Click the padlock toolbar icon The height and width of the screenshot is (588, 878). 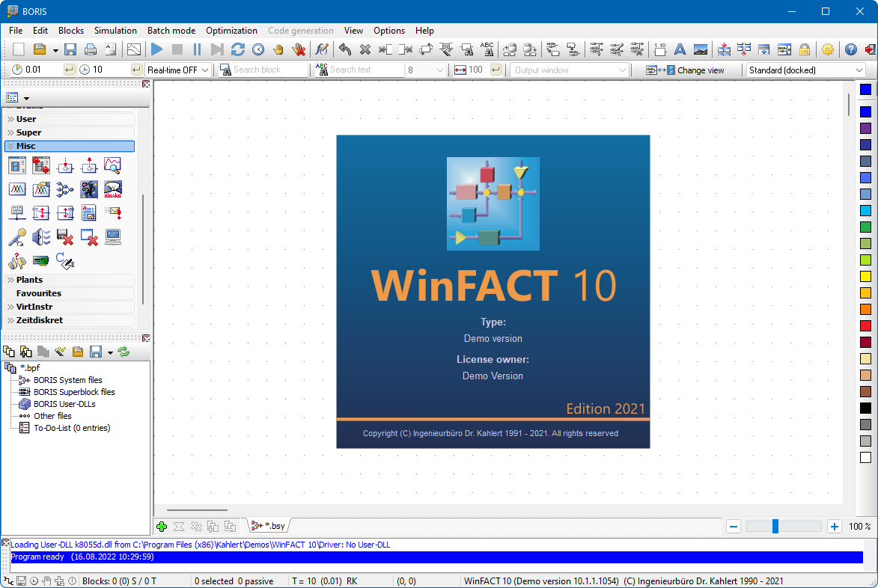805,50
